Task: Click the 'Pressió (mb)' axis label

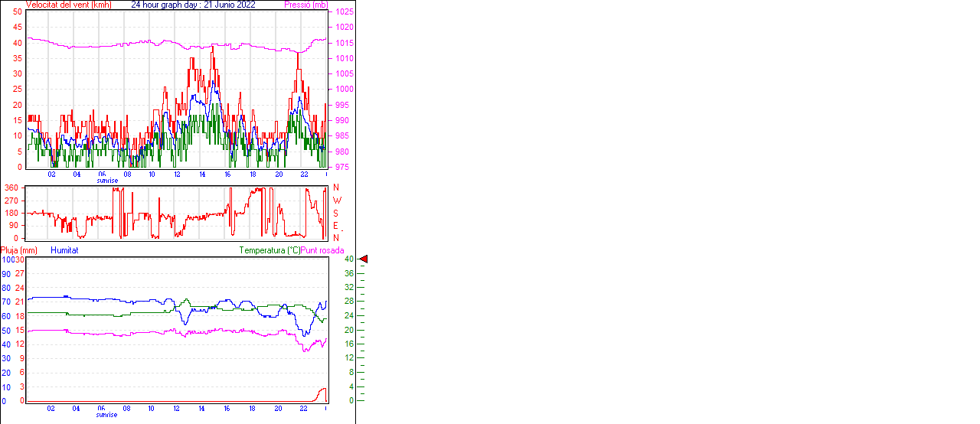Action: [306, 5]
